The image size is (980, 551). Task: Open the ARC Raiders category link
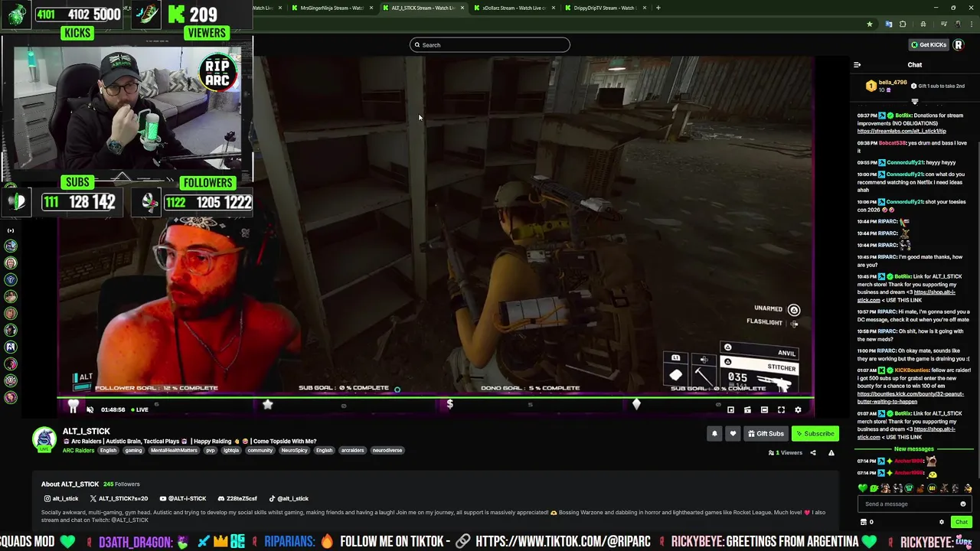pos(78,451)
